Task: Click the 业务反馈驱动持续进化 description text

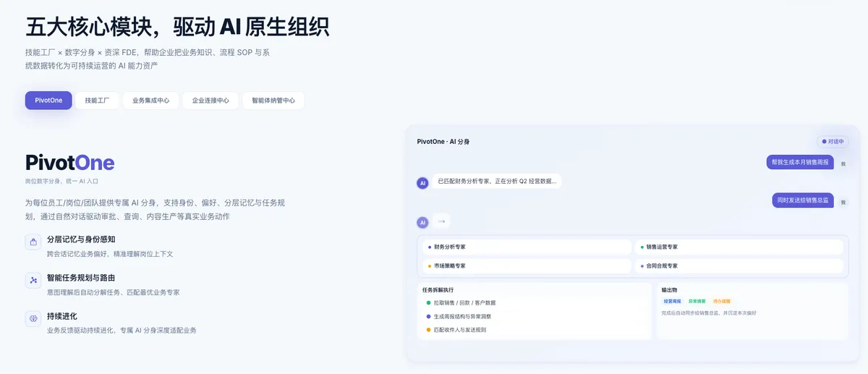Action: pyautogui.click(x=122, y=331)
